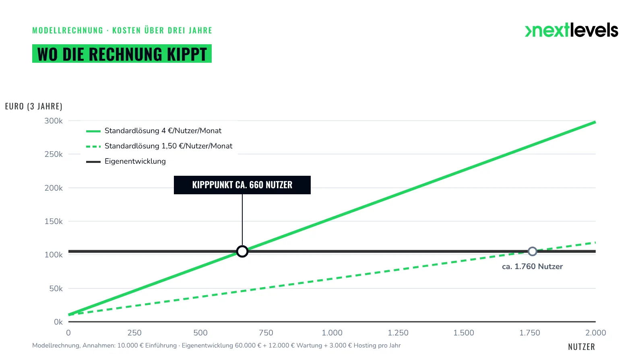Image resolution: width=644 pixels, height=362 pixels.
Task: Click the 300k y-axis tick label
Action: (x=54, y=121)
